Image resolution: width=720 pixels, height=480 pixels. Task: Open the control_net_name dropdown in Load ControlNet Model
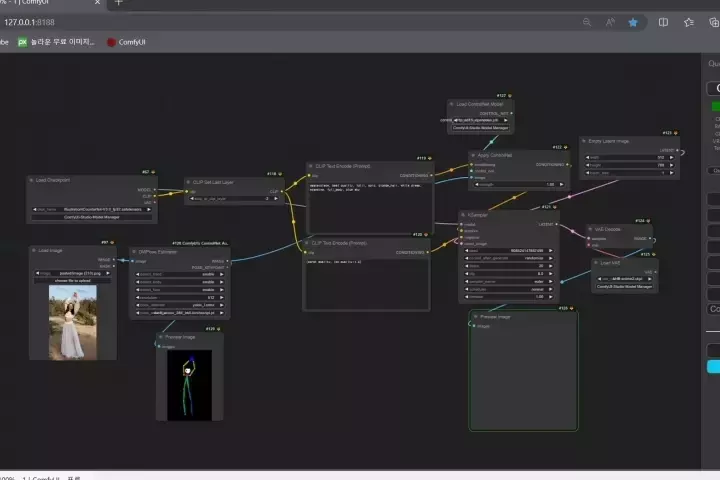tap(480, 120)
